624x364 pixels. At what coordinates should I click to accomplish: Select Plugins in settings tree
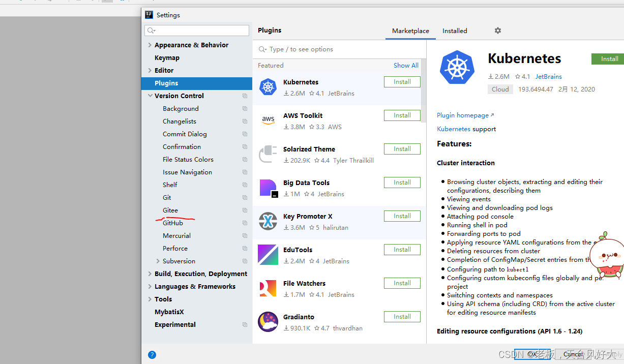click(x=197, y=83)
